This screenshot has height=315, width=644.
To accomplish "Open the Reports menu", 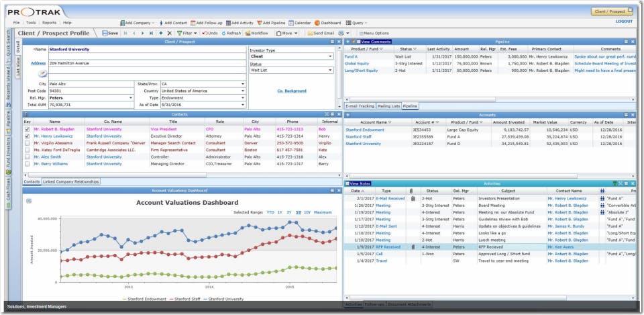I will coord(49,23).
